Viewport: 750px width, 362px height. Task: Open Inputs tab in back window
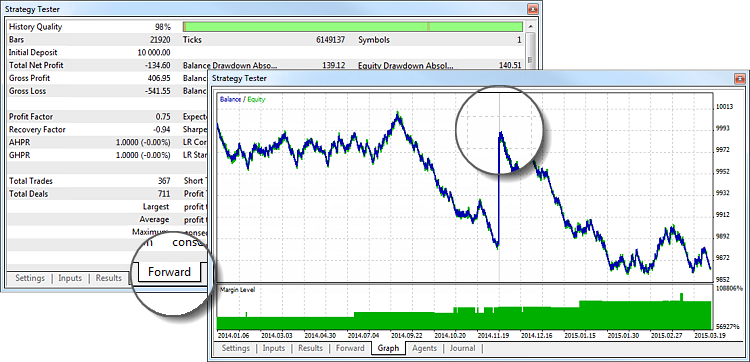click(70, 278)
